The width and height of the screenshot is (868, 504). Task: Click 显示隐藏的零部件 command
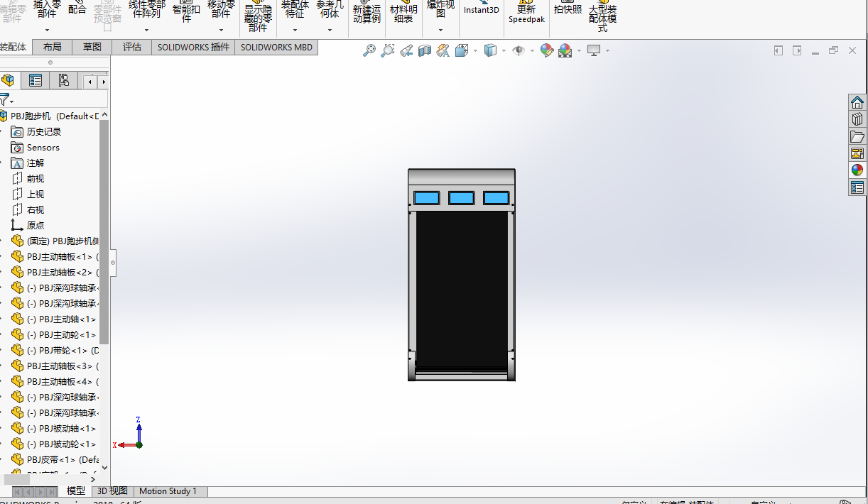(258, 16)
